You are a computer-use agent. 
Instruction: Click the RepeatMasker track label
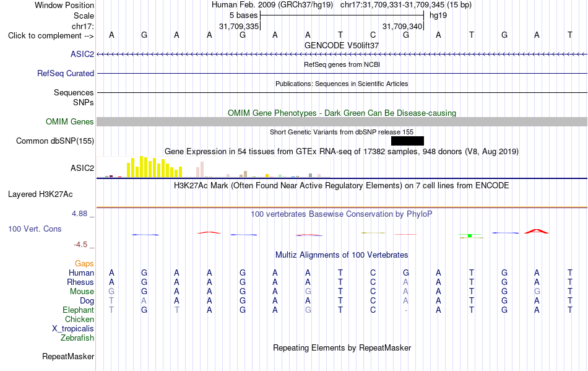coord(68,357)
